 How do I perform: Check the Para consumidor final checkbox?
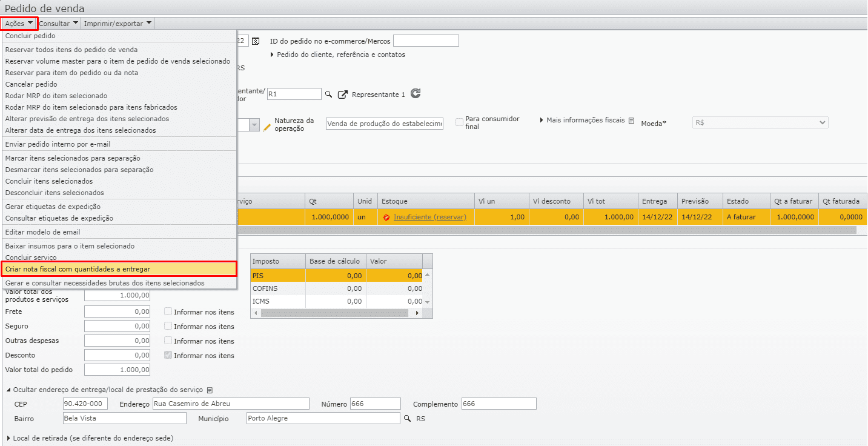(x=460, y=122)
